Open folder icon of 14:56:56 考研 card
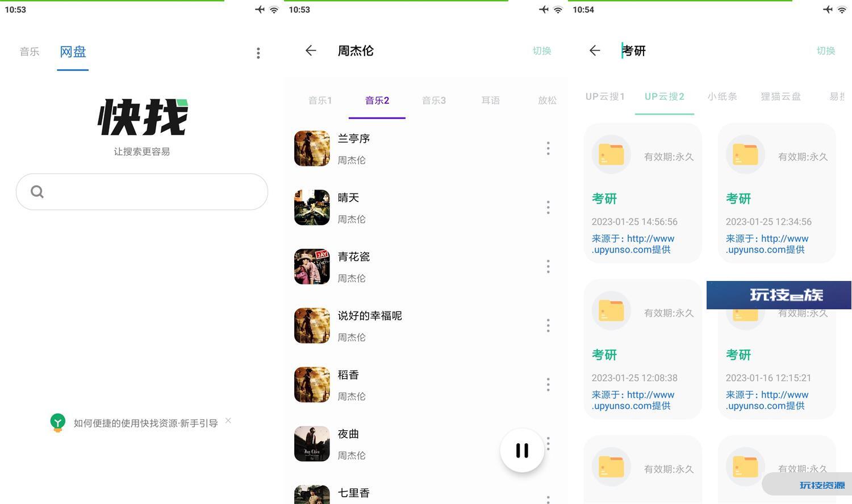852x504 pixels. [611, 154]
